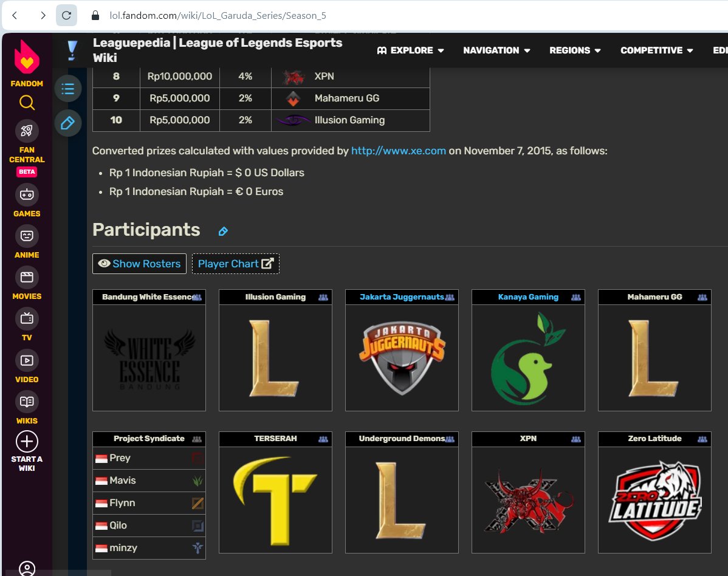The height and width of the screenshot is (576, 728).
Task: Open the TV sidebar icon
Action: point(27,319)
